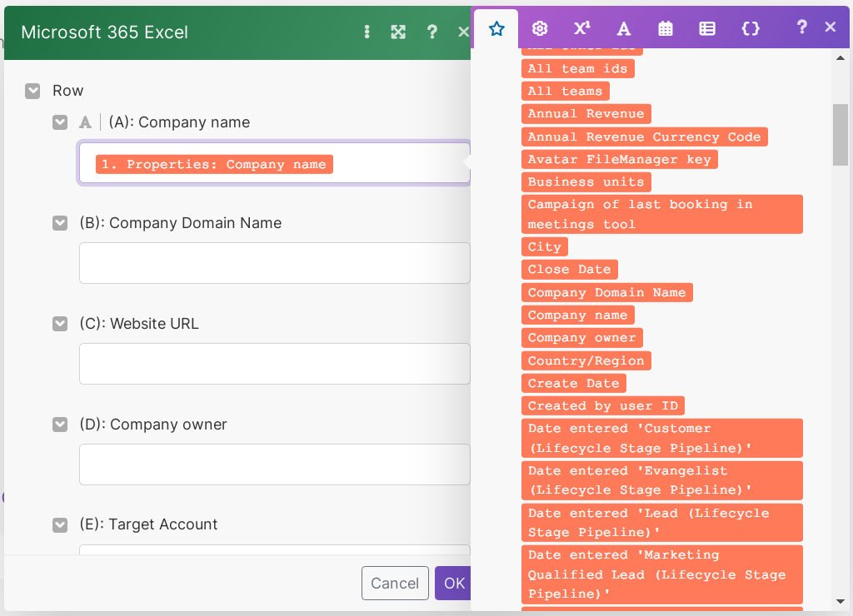Toggle the (B): Company Domain Name expander
Image resolution: width=853 pixels, height=616 pixels.
tap(60, 223)
